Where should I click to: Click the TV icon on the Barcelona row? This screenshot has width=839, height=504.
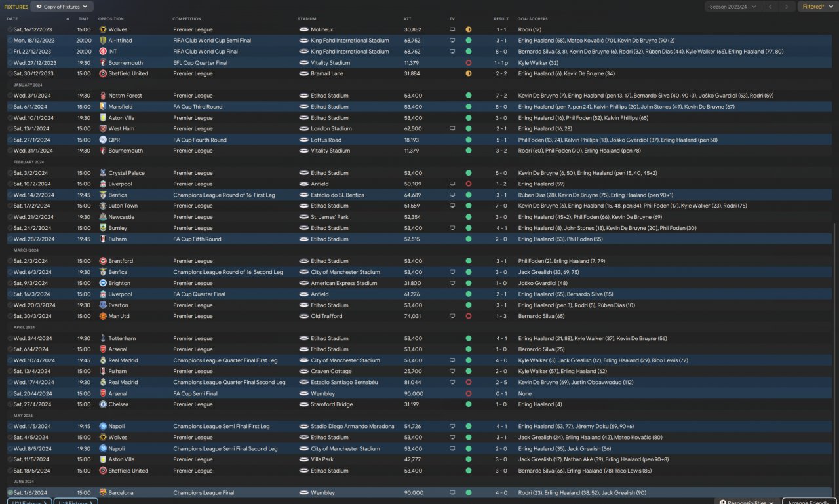click(x=452, y=493)
